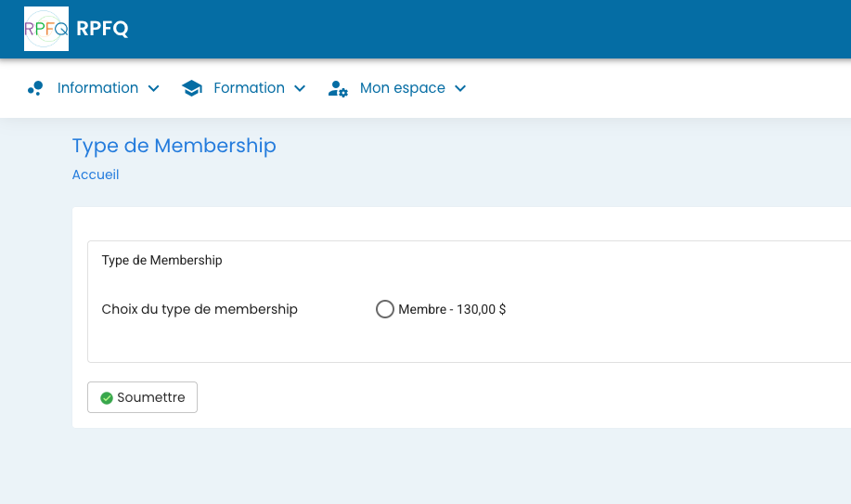Click the Membre - 130,00 $ label text
The image size is (851, 504).
pos(452,310)
